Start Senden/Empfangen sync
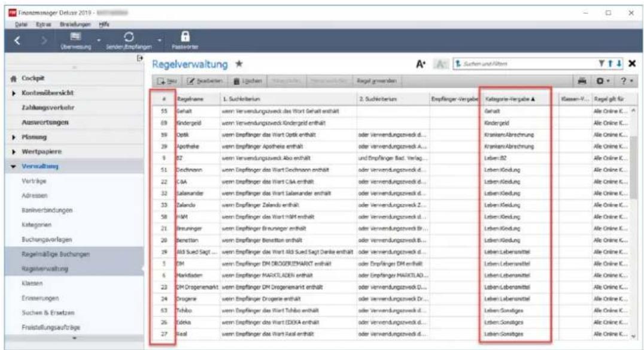 [129, 41]
